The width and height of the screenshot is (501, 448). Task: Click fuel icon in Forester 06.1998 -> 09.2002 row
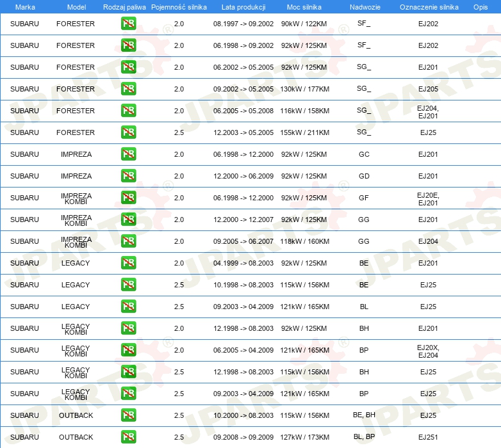(128, 45)
